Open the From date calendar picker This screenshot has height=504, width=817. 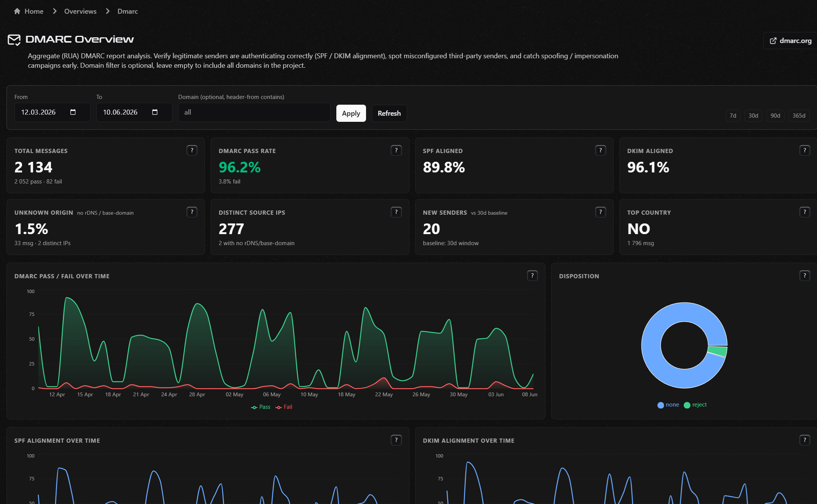pyautogui.click(x=73, y=112)
